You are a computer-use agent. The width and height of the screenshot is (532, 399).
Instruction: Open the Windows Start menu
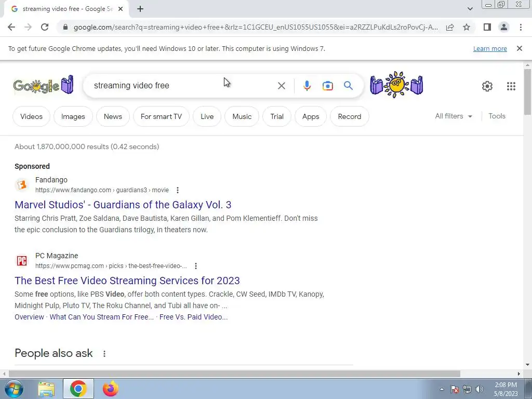pos(14,389)
